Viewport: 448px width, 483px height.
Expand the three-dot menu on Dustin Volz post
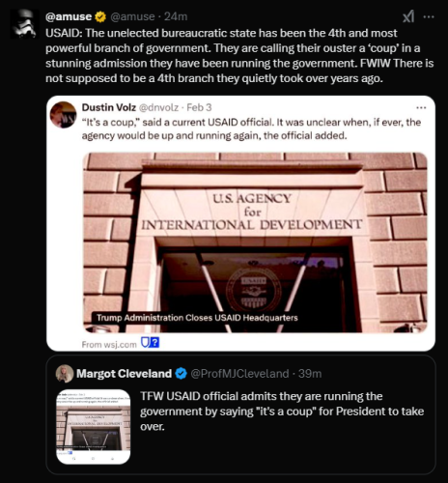coord(421,107)
